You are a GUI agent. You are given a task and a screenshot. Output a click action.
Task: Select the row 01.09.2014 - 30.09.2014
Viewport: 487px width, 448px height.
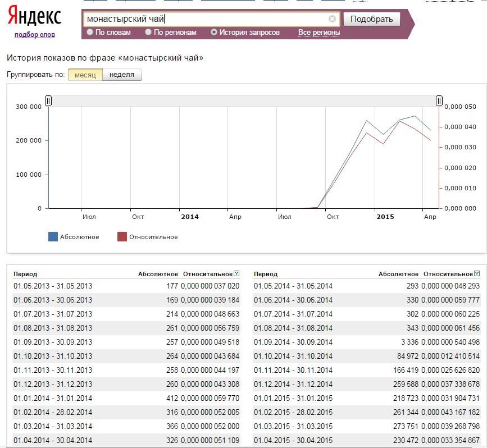[x=367, y=342]
